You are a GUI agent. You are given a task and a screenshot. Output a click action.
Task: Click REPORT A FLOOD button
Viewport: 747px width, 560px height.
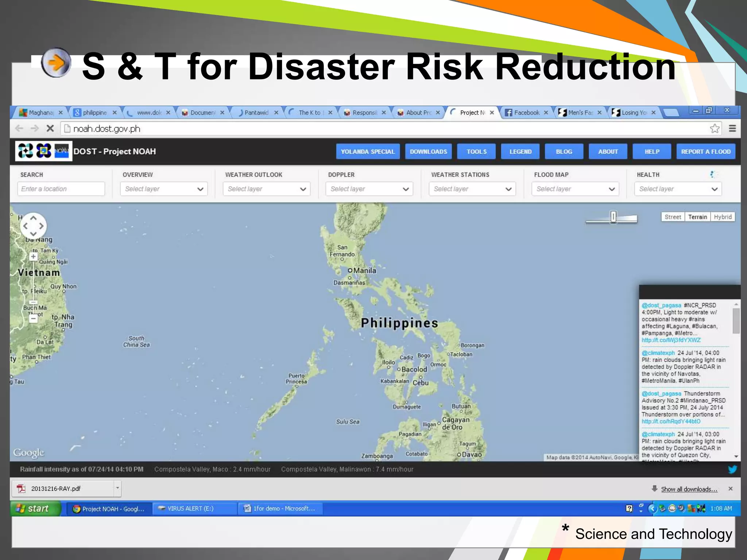pyautogui.click(x=706, y=151)
